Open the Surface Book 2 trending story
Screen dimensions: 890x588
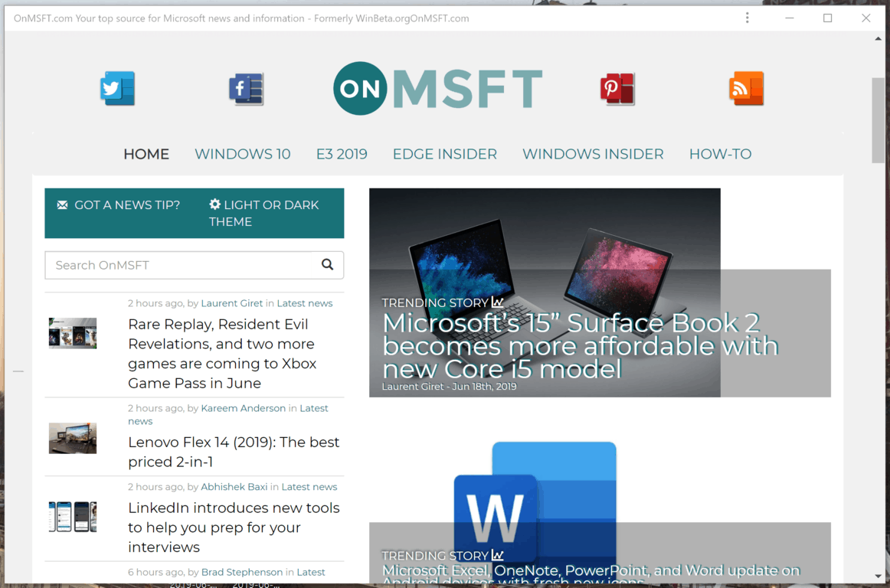(580, 346)
